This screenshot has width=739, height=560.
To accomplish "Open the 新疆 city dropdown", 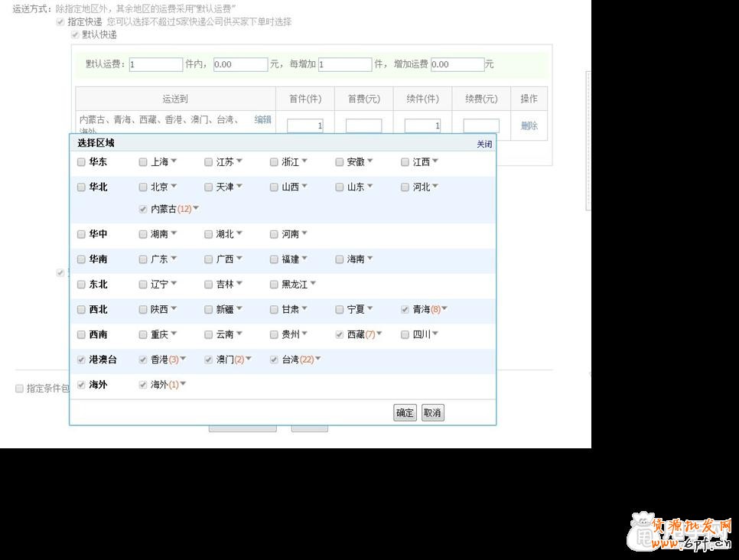I will [x=240, y=309].
